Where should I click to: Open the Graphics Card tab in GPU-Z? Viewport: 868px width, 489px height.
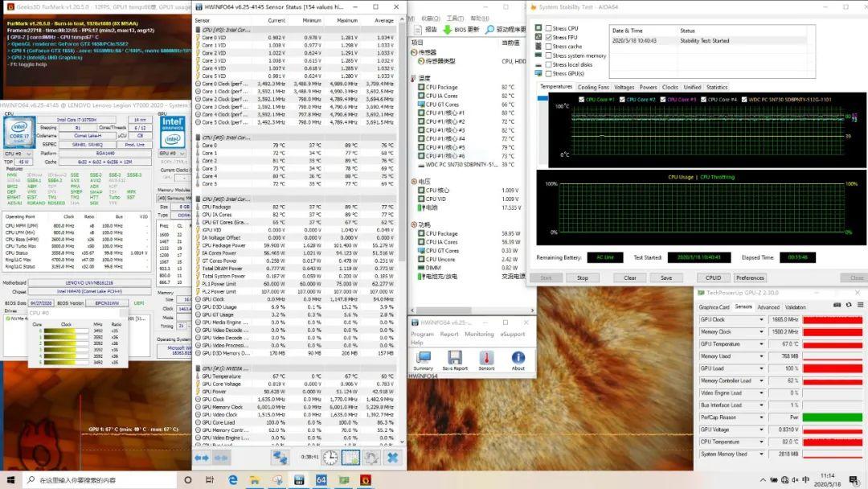tap(714, 306)
